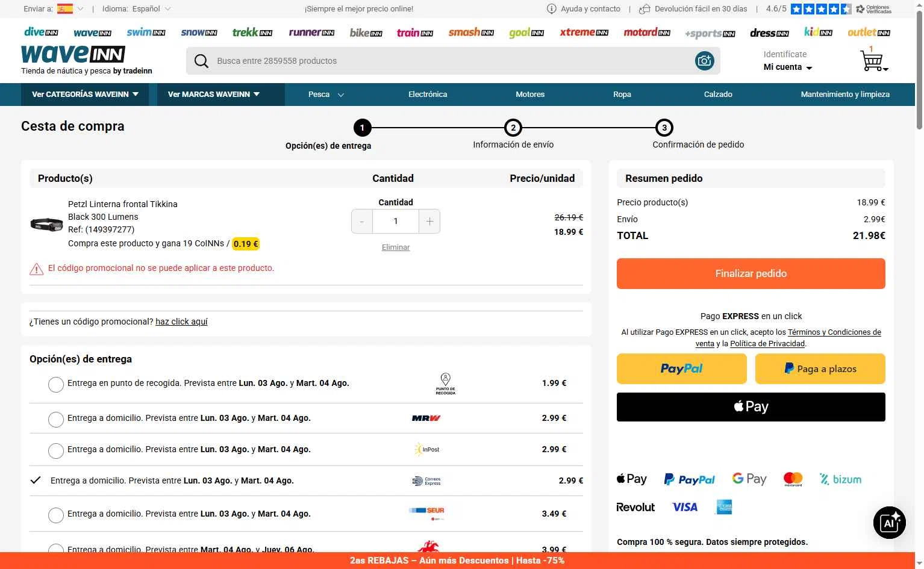Decrease quantity with the minus button
924x569 pixels.
coord(362,221)
